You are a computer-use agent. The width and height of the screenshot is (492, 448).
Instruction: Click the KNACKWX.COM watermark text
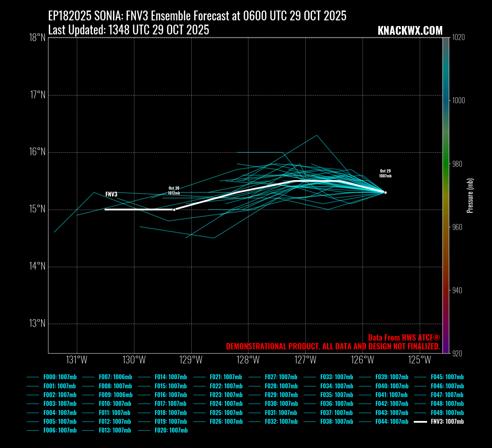click(410, 31)
